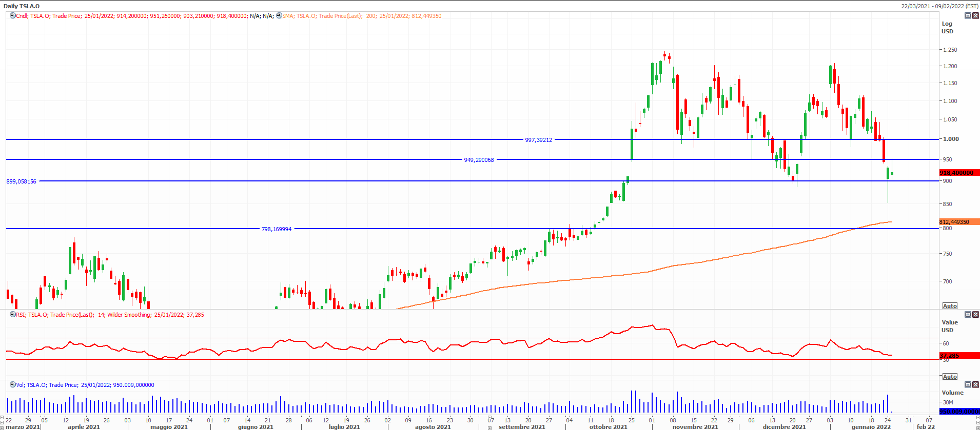The width and height of the screenshot is (980, 430).
Task: Click the clock icon beside the RSI legend
Action: 13,315
